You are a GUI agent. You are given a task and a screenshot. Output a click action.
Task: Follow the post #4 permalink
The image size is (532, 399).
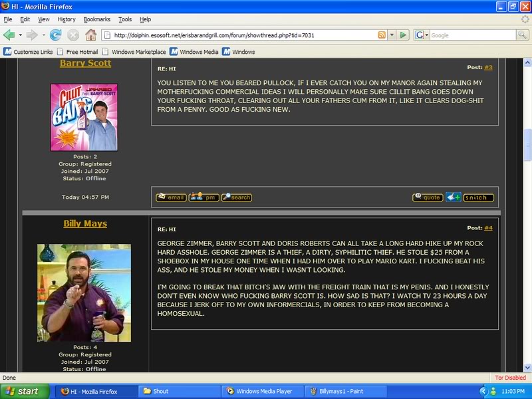pyautogui.click(x=488, y=227)
